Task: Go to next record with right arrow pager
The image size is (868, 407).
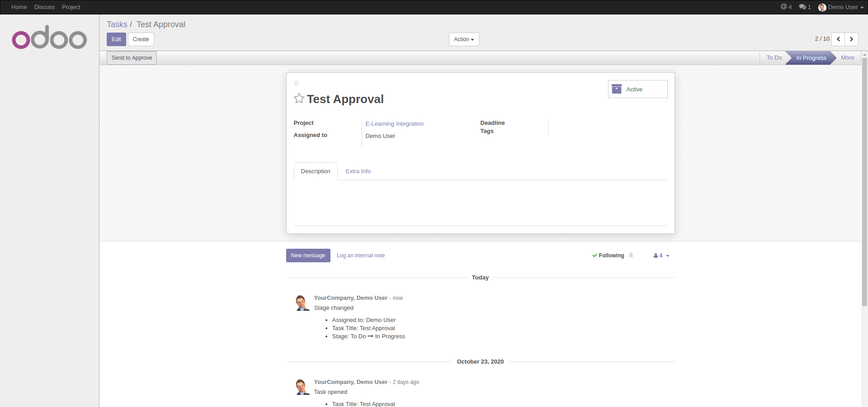Action: tap(852, 39)
